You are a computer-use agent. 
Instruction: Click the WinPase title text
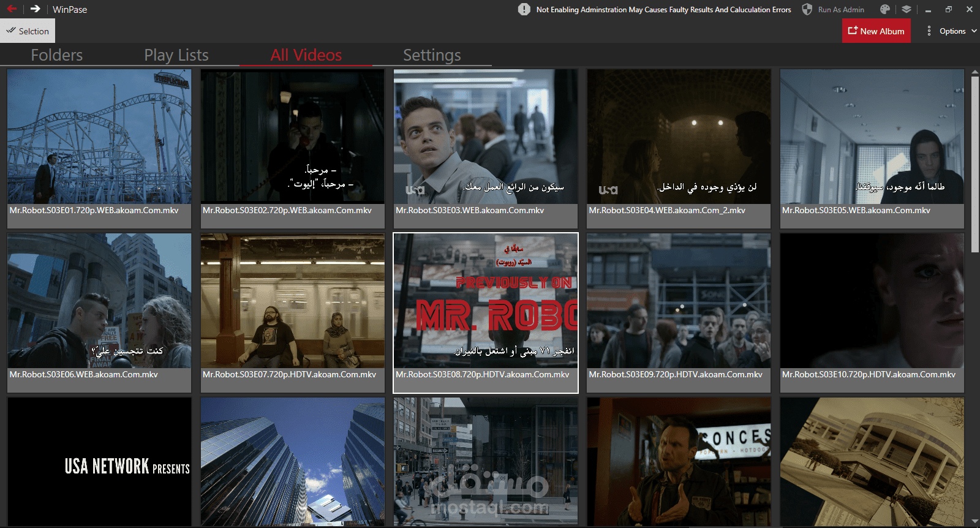[70, 10]
